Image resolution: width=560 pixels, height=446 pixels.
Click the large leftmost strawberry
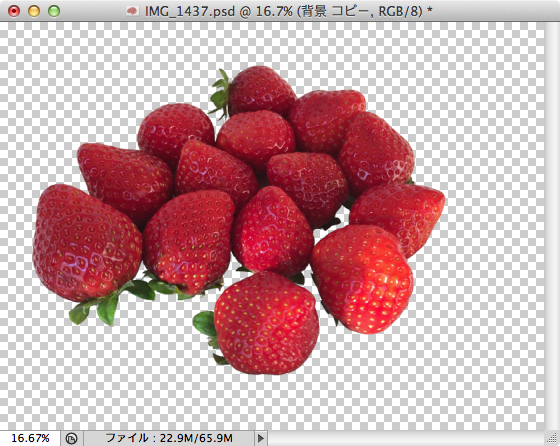click(87, 243)
